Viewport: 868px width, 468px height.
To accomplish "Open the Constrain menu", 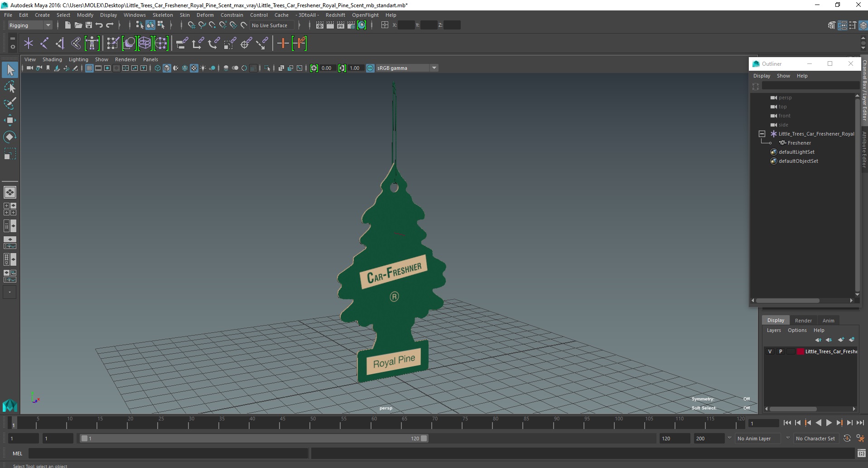I will 231,15.
